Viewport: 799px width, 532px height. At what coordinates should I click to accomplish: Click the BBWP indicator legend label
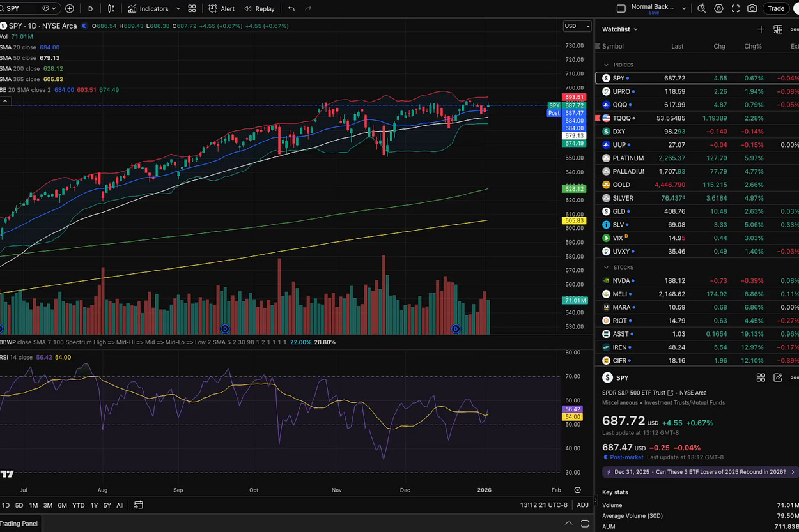coord(9,342)
